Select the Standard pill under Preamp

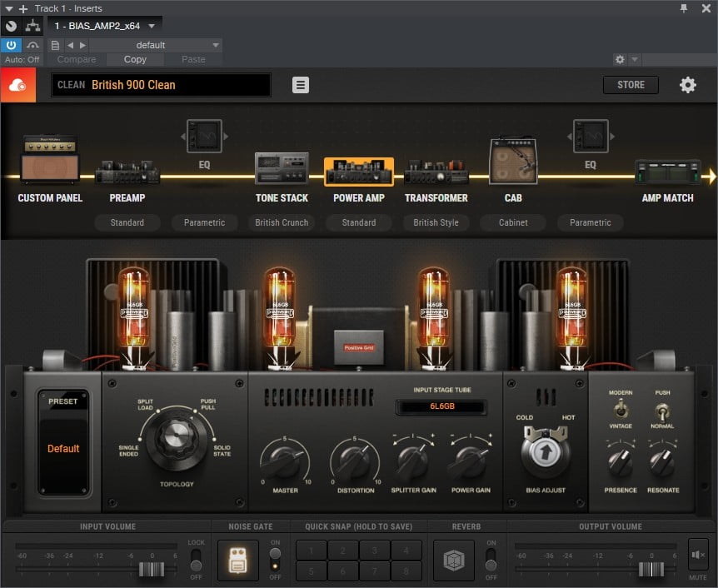click(x=127, y=222)
